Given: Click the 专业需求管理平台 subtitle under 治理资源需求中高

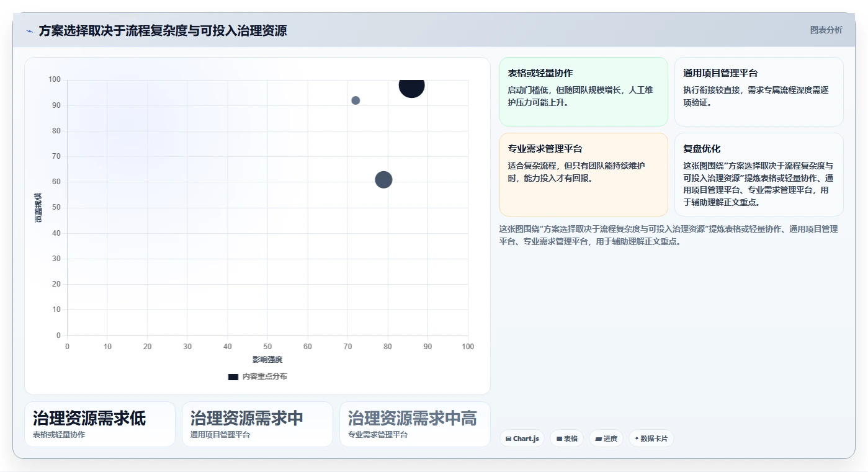Looking at the screenshot, I should pos(378,435).
